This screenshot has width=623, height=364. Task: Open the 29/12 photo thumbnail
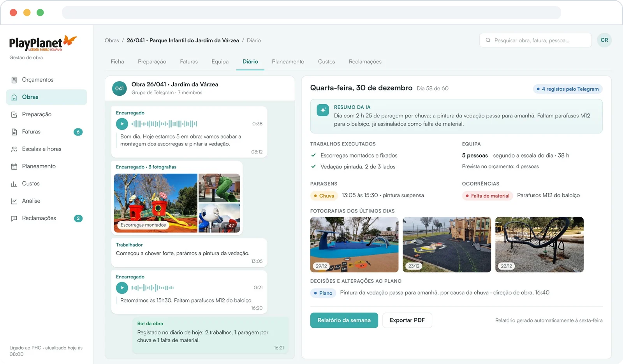click(x=354, y=245)
